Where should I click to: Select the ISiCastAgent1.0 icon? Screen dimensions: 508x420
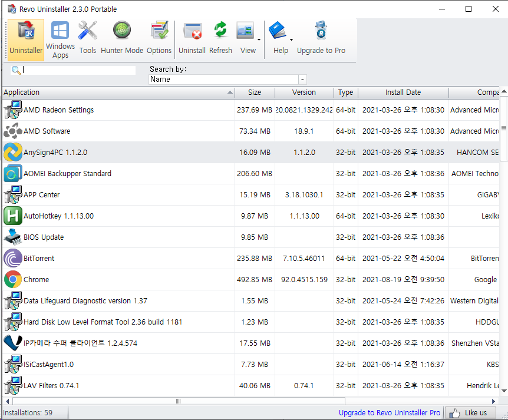tap(13, 364)
